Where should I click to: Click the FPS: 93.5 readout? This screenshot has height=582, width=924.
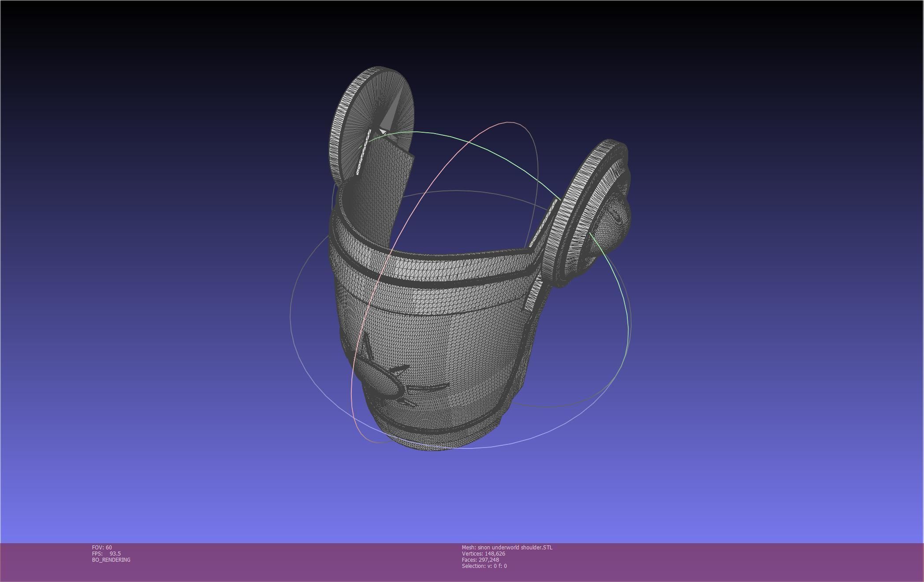106,553
